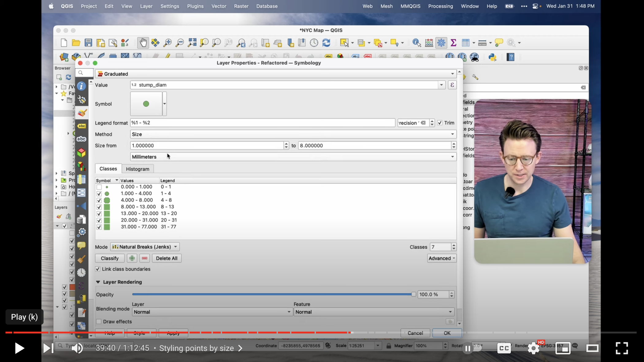The width and height of the screenshot is (644, 362).
Task: Click the Symbol change button with green circle
Action: coord(146,104)
